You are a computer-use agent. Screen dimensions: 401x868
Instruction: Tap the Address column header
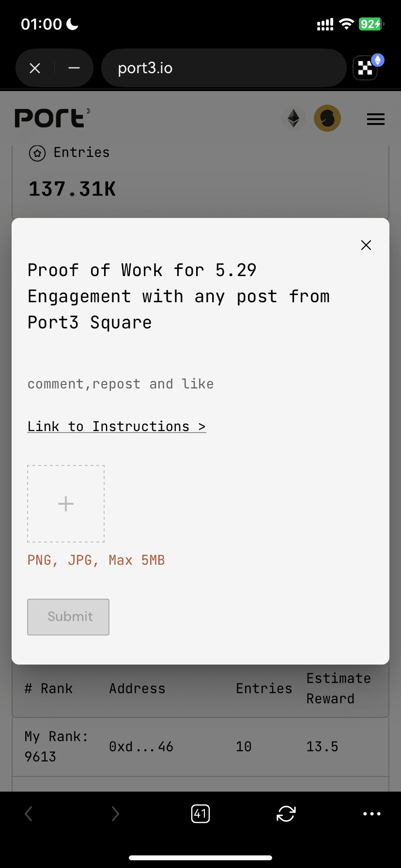coord(137,689)
